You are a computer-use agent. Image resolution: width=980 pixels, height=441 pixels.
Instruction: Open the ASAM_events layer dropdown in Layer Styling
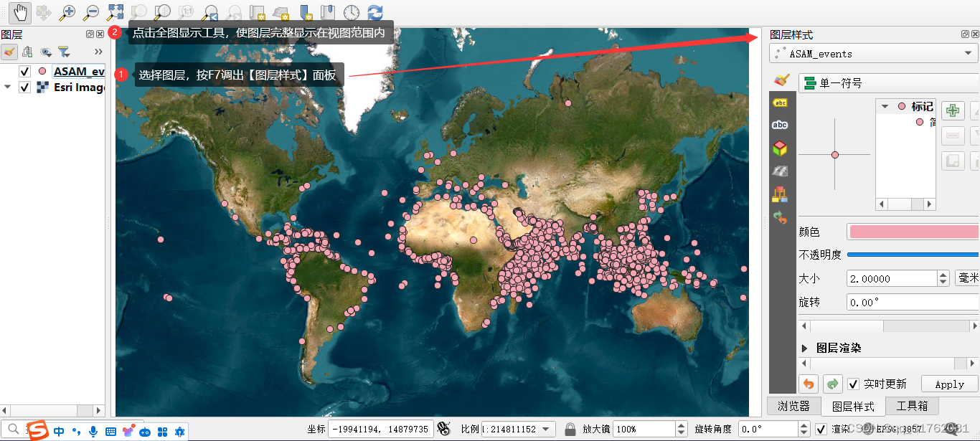[873, 54]
